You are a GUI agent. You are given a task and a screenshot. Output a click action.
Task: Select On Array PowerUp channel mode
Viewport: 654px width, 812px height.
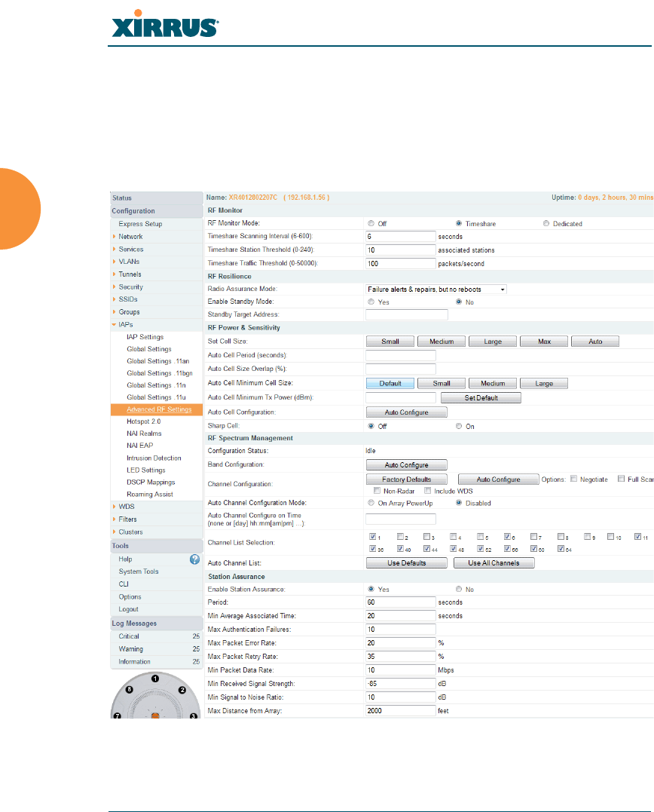pyautogui.click(x=371, y=502)
